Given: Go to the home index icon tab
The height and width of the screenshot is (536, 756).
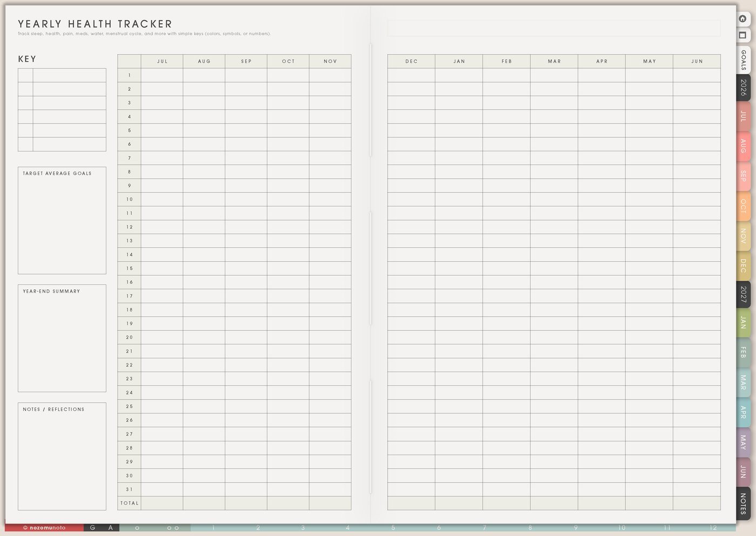Looking at the screenshot, I should 743,18.
